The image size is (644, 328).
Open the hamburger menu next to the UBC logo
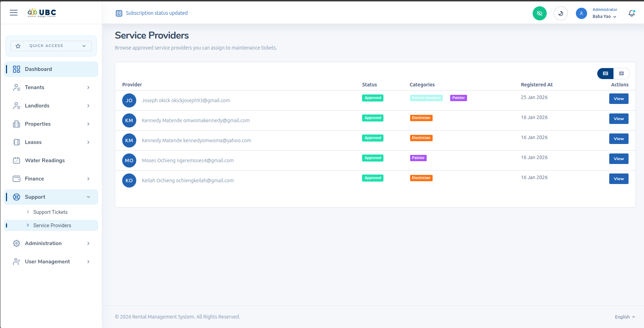coord(13,13)
